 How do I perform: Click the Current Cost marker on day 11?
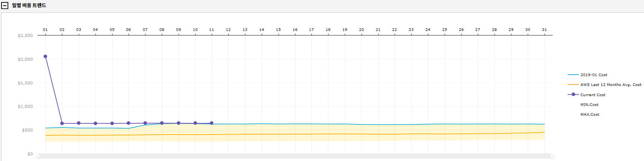pyautogui.click(x=212, y=123)
